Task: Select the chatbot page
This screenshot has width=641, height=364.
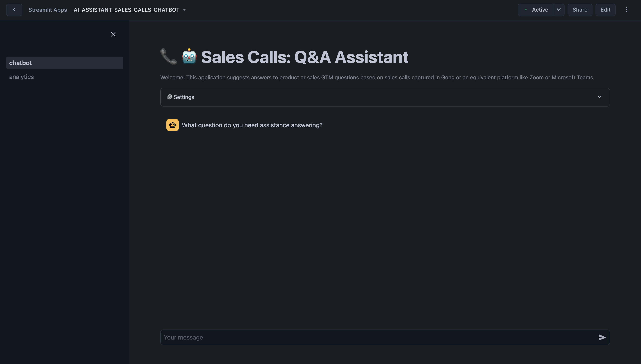Action: (x=20, y=63)
